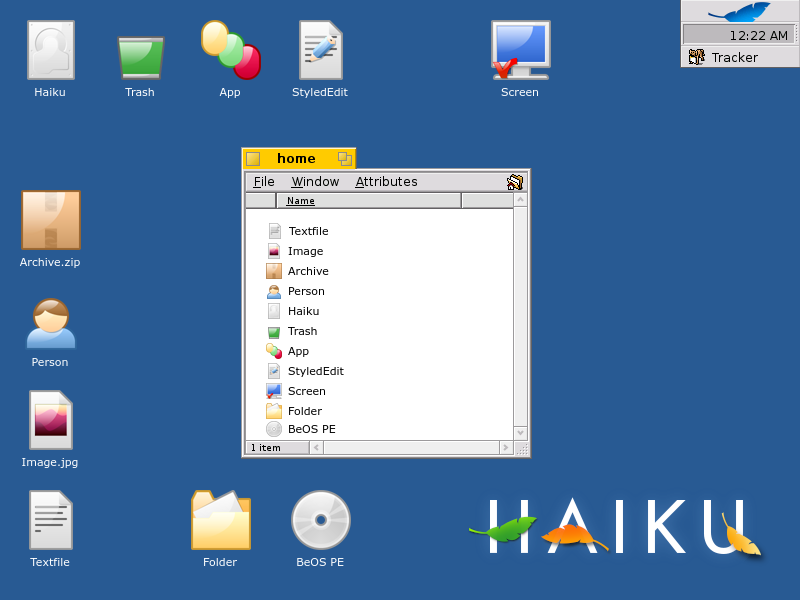Image resolution: width=800 pixels, height=600 pixels.
Task: Click the vertical scrollbar up arrow
Action: [520, 199]
